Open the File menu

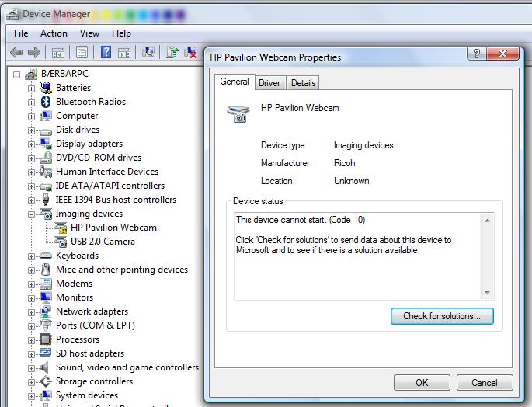[21, 33]
